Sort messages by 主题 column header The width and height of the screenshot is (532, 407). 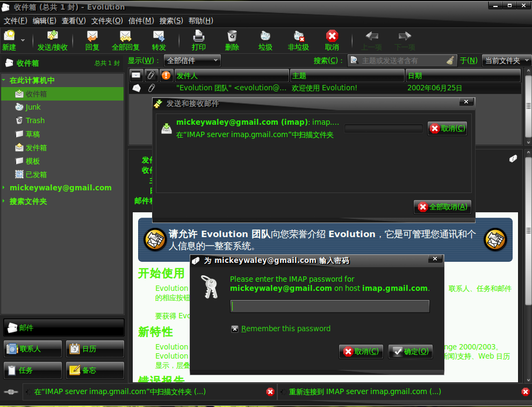pyautogui.click(x=348, y=75)
